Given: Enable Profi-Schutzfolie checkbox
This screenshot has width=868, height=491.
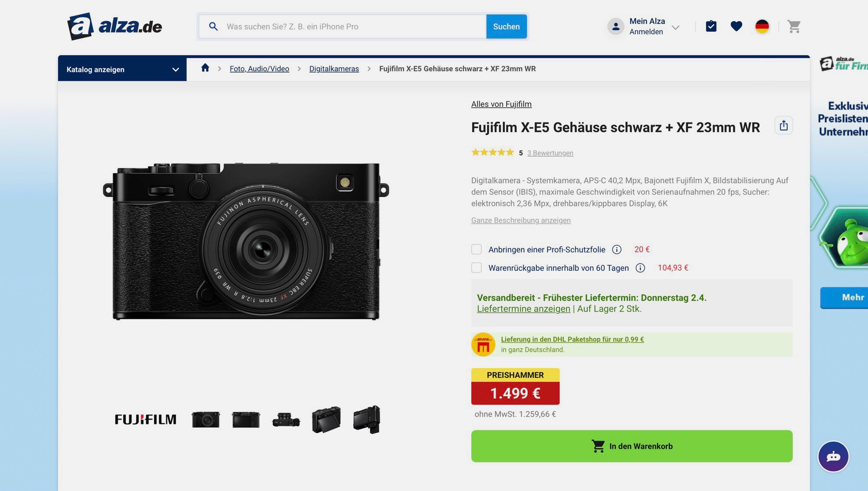Looking at the screenshot, I should pyautogui.click(x=477, y=250).
